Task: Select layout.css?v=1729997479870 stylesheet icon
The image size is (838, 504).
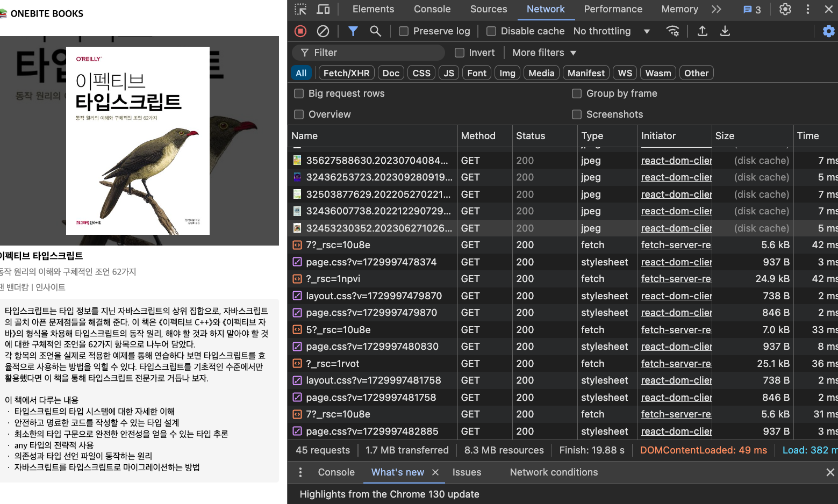Action: pos(297,296)
